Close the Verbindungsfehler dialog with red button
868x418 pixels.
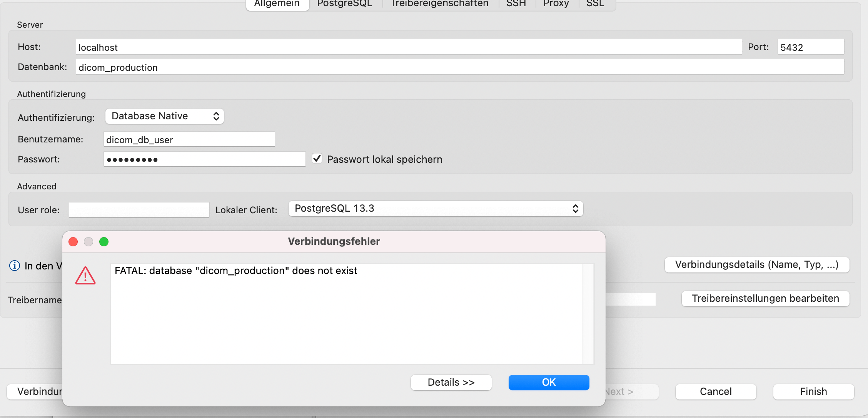[x=73, y=241]
